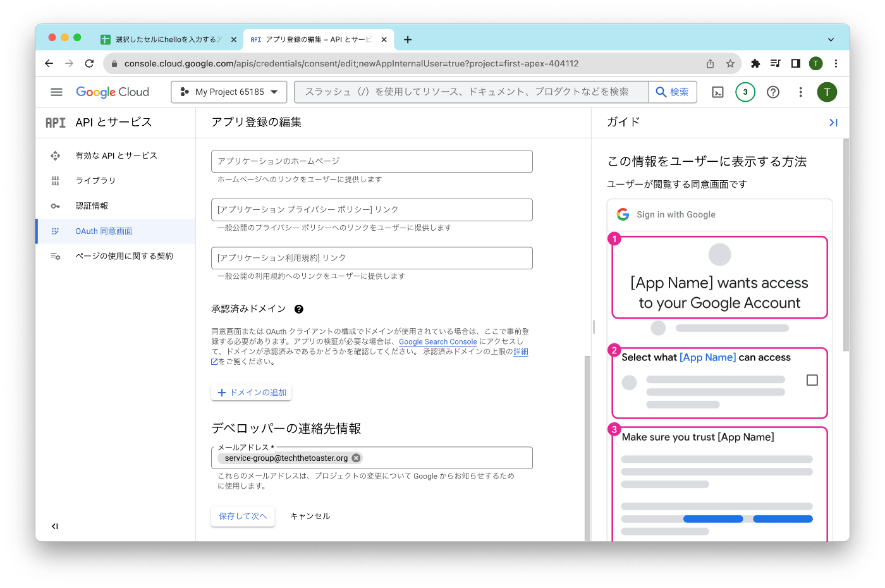
Task: Open the Chrome profile avatar T
Action: click(816, 63)
